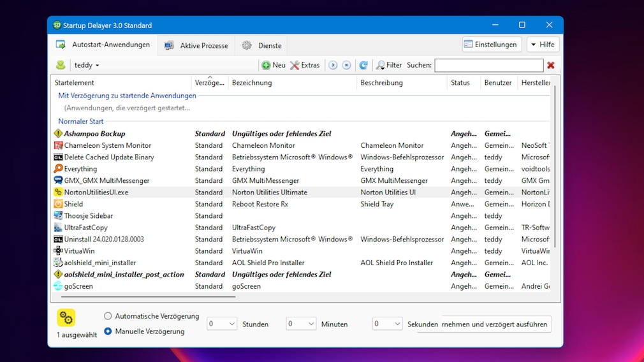Click into the Suchen search field
The height and width of the screenshot is (362, 644).
(489, 65)
